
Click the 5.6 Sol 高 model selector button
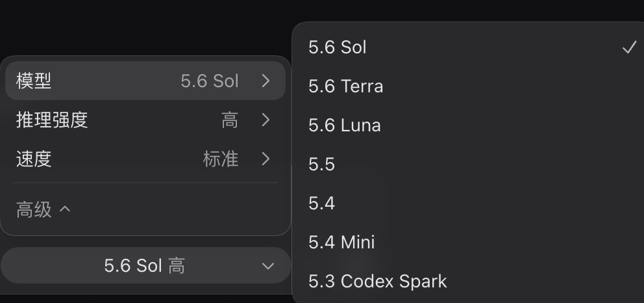(x=146, y=265)
